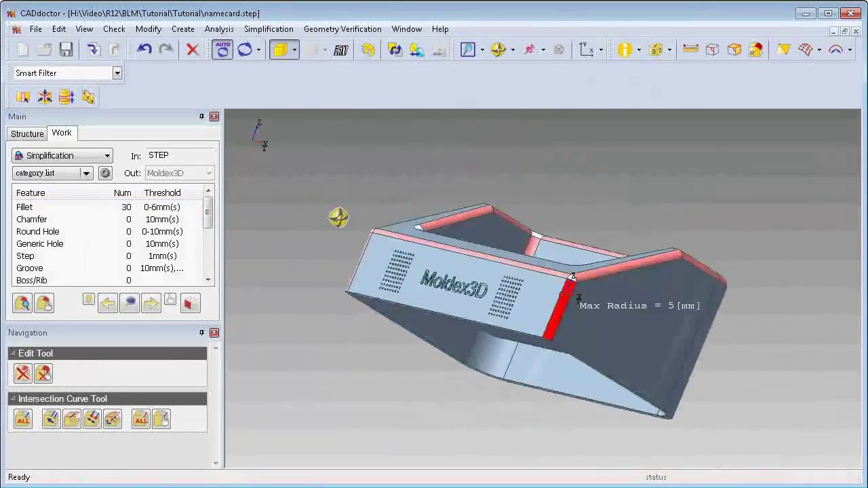
Task: Click the yellow shaded cube display icon
Action: [280, 49]
